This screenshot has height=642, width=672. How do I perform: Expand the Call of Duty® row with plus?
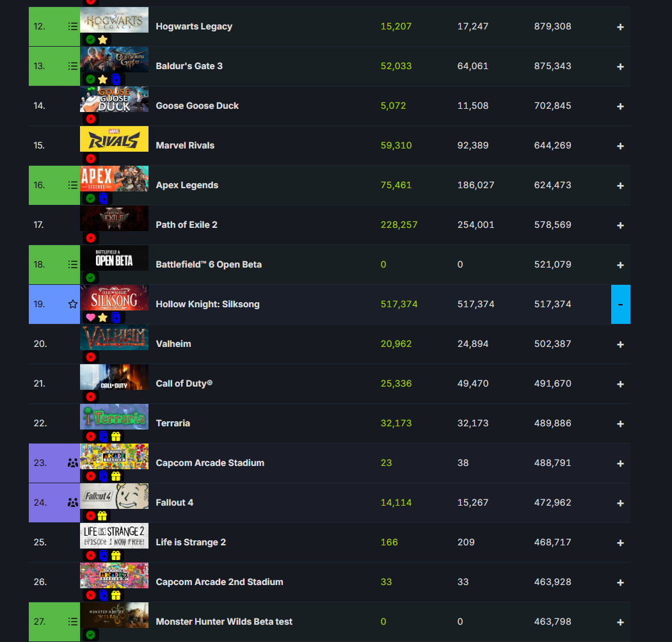coord(620,385)
